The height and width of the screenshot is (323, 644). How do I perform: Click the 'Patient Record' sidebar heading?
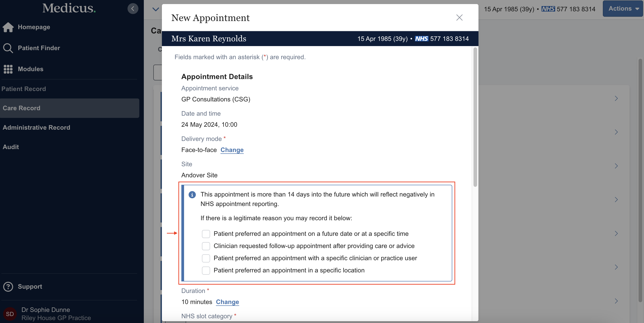point(24,89)
